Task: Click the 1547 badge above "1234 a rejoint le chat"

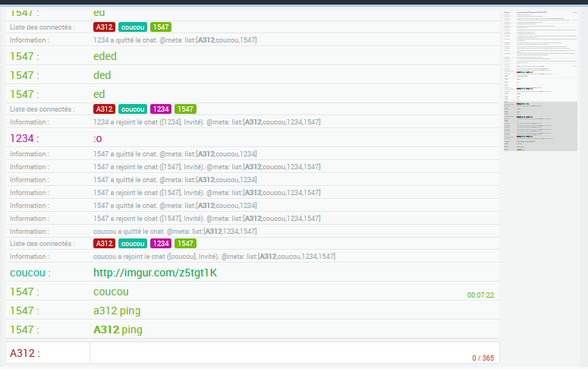Action: point(185,109)
